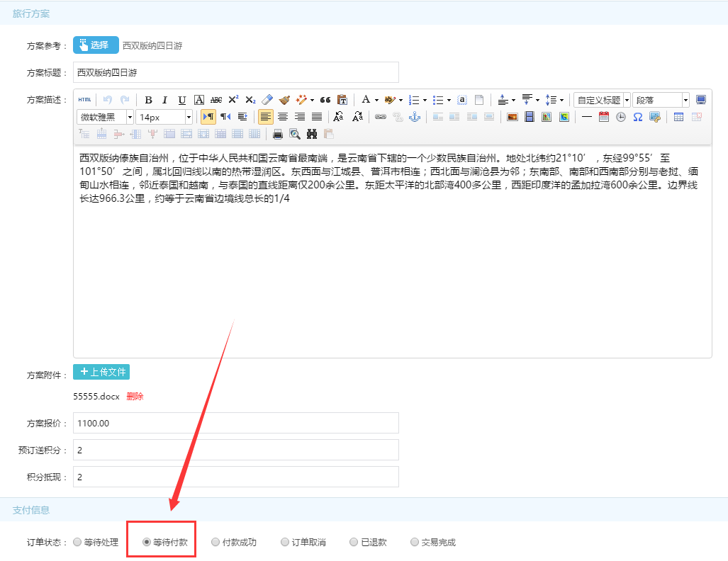Set order status to 订单取消
728x561 pixels.
(x=285, y=543)
